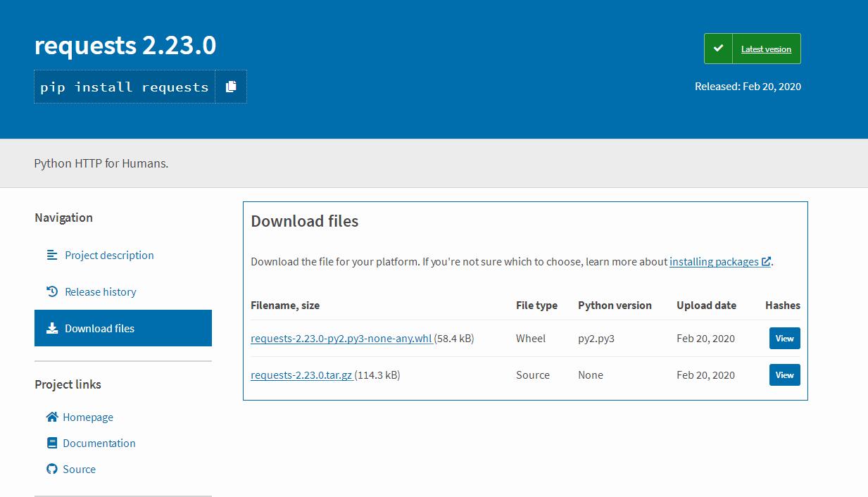Click the Download files heading
868x497 pixels.
click(305, 221)
